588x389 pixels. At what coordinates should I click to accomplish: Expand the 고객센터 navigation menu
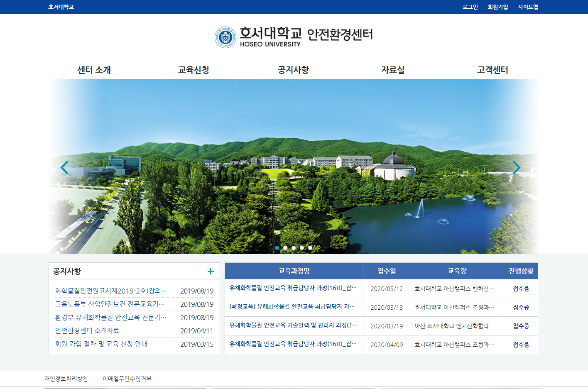[492, 70]
